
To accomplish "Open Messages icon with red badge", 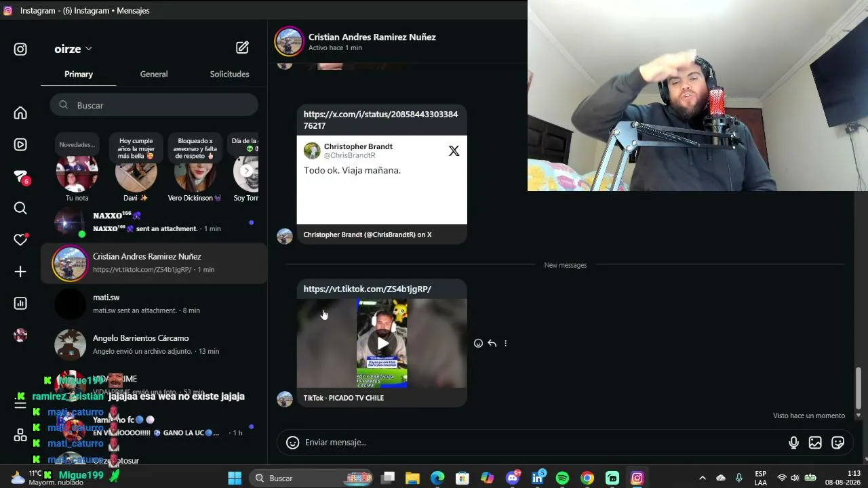I will tap(21, 177).
